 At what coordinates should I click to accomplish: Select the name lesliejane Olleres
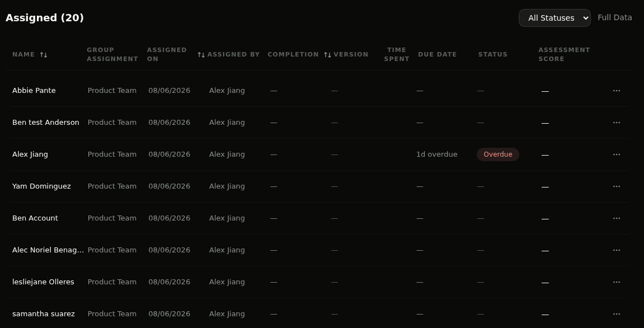click(43, 282)
